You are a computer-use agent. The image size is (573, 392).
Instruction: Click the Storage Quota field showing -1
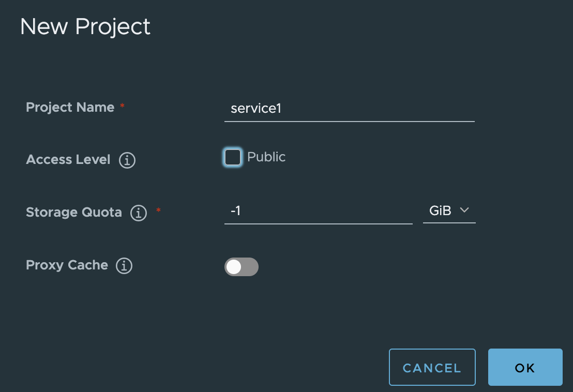click(318, 211)
